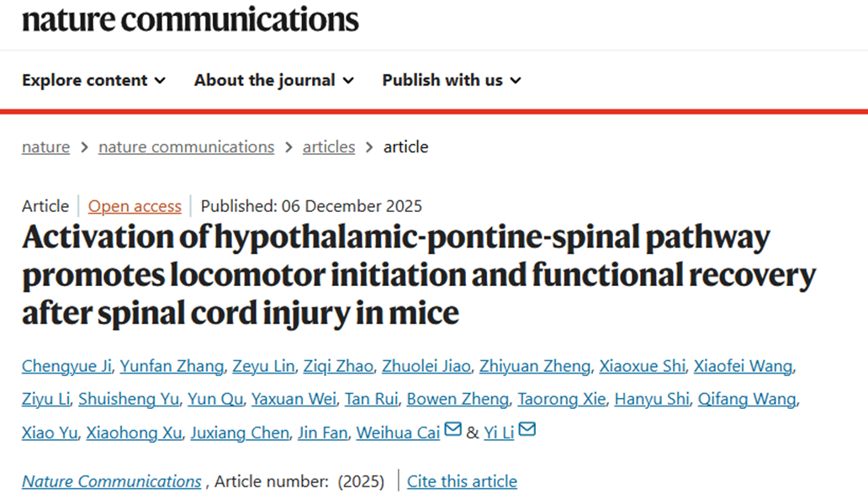Open author Juxiang Chen's info
Screen dimensions: 868x504
[240, 432]
